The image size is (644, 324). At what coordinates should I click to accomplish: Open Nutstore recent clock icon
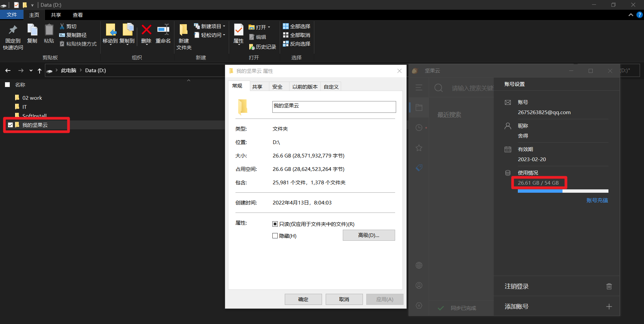pos(419,128)
